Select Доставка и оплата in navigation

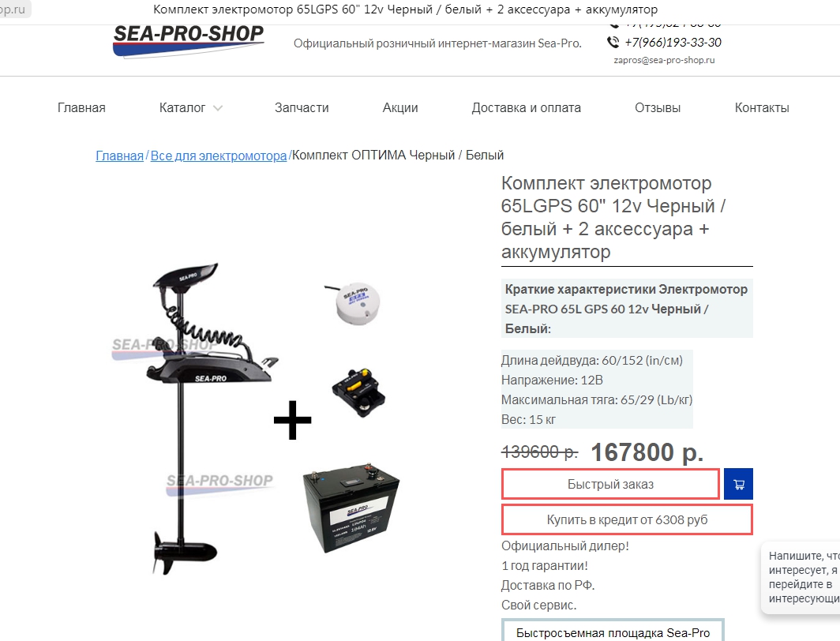point(526,107)
